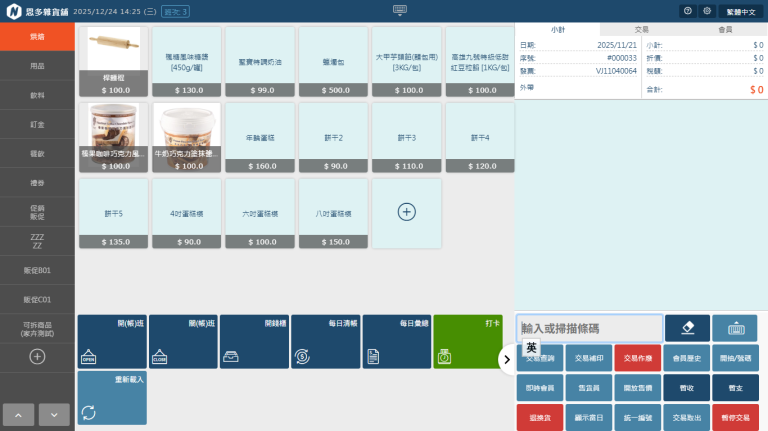Open settings via the gear icon
This screenshot has width=768, height=431.
click(x=707, y=10)
